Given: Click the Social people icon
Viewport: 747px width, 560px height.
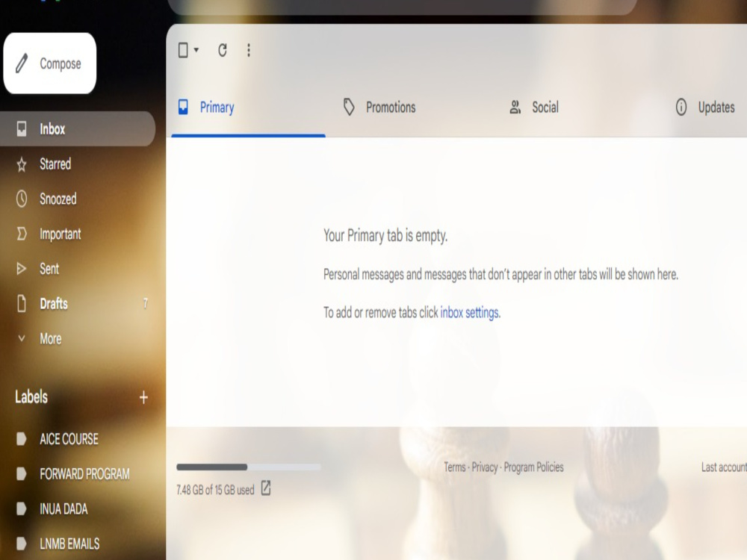Looking at the screenshot, I should (x=515, y=107).
